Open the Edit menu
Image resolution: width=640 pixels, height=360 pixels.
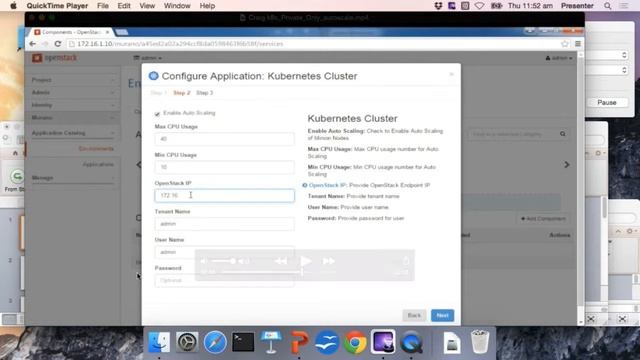click(124, 6)
